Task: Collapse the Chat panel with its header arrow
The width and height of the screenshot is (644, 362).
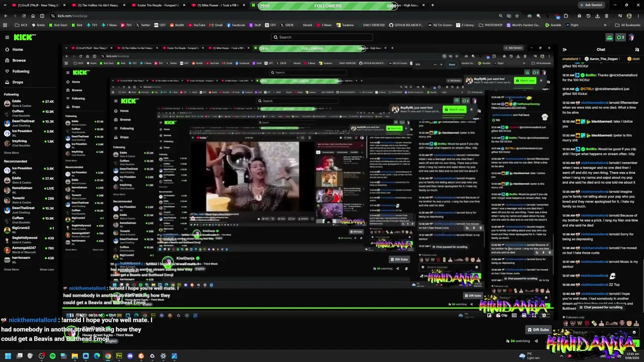Action: [565, 49]
